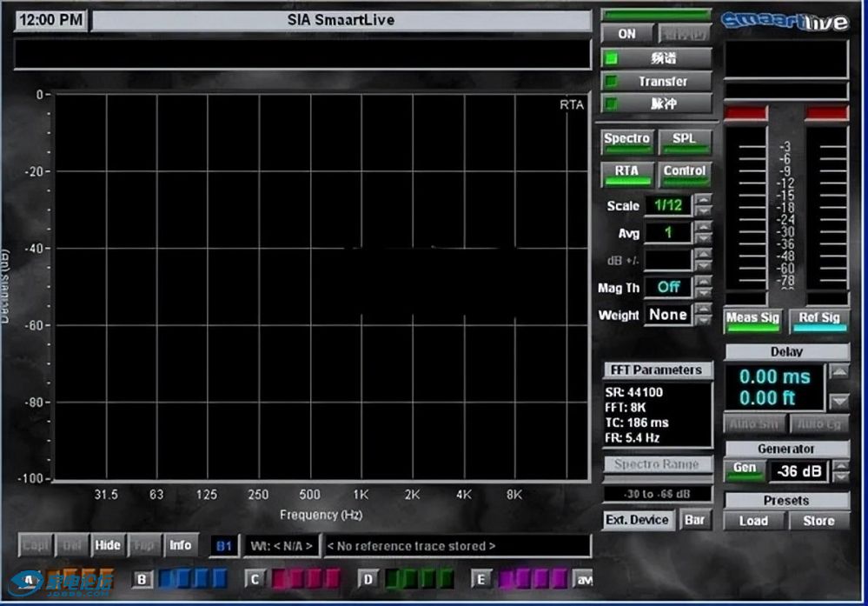Click the generator level field showing -36 dB
Viewport: 868px width, 606px height.
798,471
